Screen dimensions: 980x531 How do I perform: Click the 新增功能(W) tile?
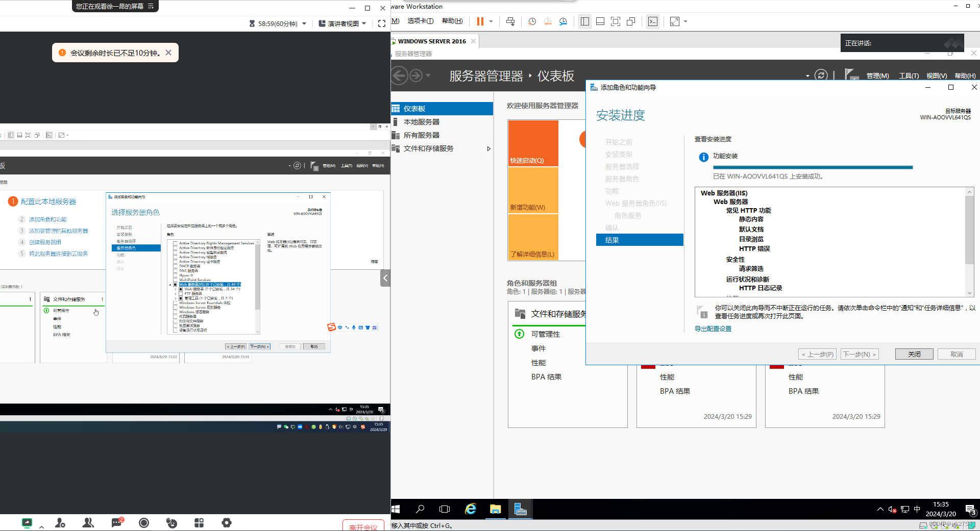click(x=533, y=190)
